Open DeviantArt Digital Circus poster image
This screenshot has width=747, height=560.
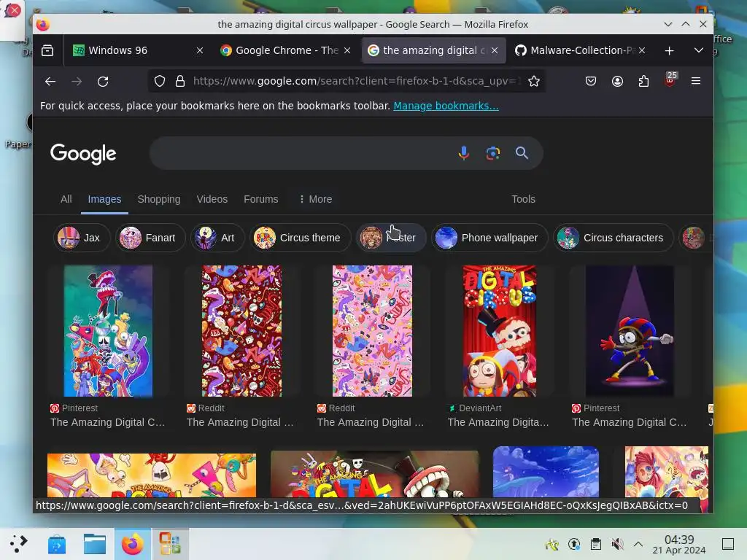point(499,331)
